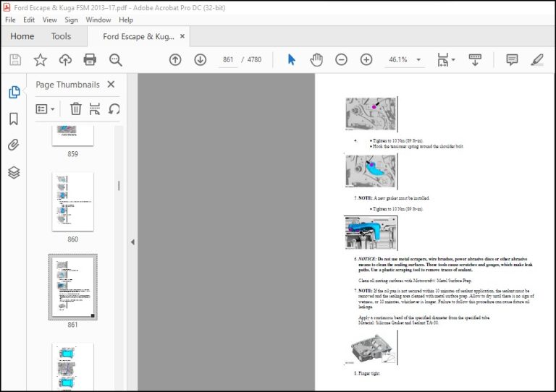Open the Window menu
Image resolution: width=556 pixels, height=392 pixels.
pyautogui.click(x=98, y=20)
